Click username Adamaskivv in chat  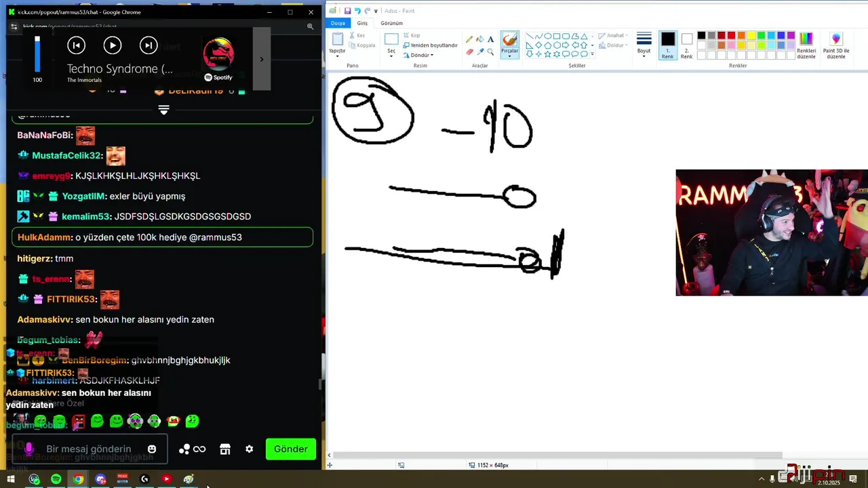(x=45, y=319)
